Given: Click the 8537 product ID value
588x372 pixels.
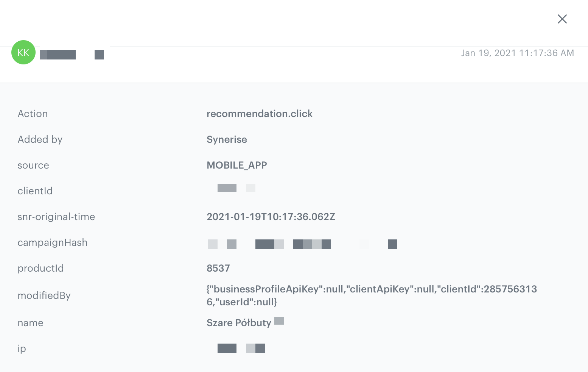Looking at the screenshot, I should click(218, 268).
